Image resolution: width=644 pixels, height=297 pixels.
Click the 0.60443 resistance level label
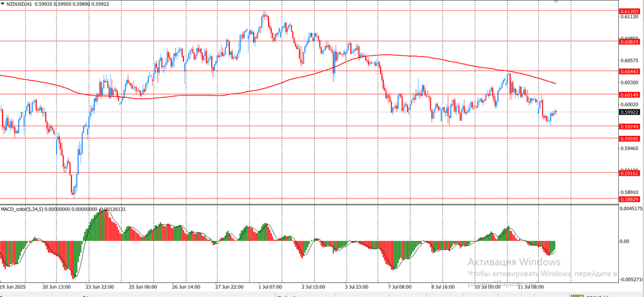click(629, 72)
